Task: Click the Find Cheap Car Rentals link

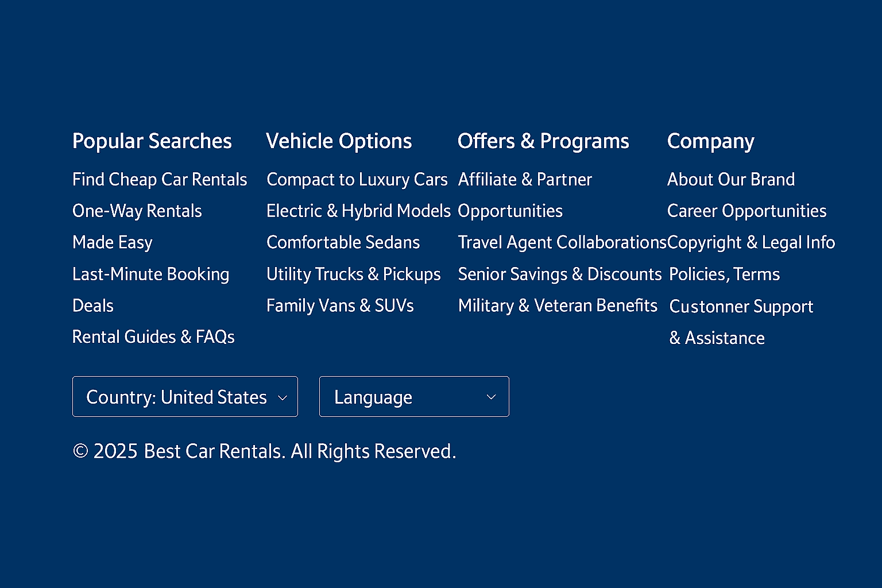Action: (x=160, y=180)
